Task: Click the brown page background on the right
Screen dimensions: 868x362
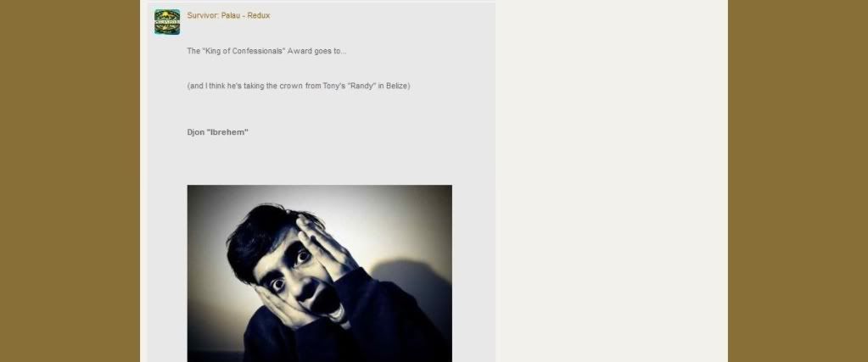Action: pos(798,181)
